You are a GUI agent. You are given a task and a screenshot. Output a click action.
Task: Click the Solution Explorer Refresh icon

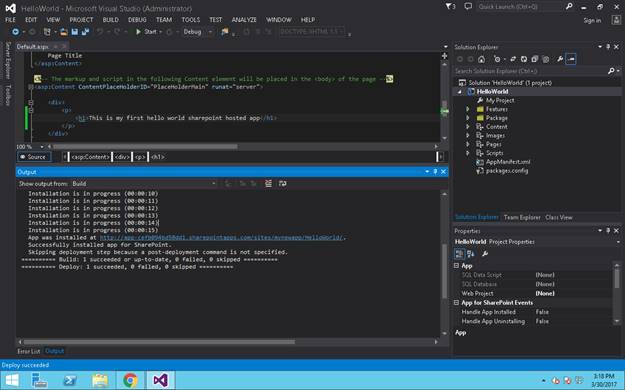[524, 59]
